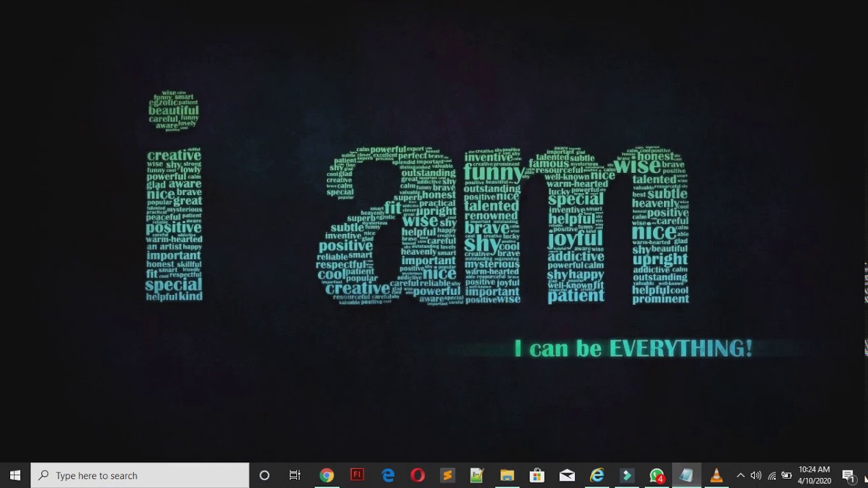Switch to the active eraser-like taskbar app

[x=686, y=475]
